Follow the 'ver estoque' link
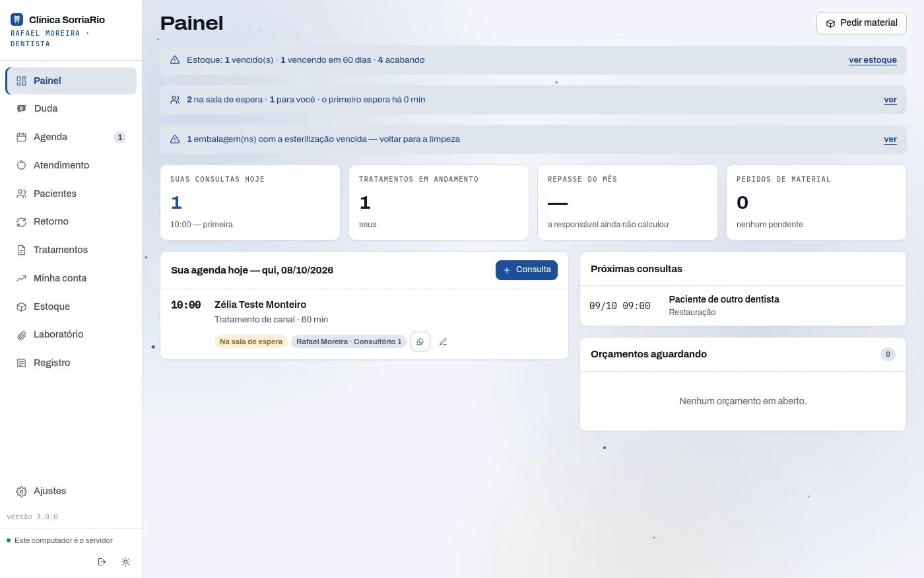Image resolution: width=924 pixels, height=578 pixels. 873,60
